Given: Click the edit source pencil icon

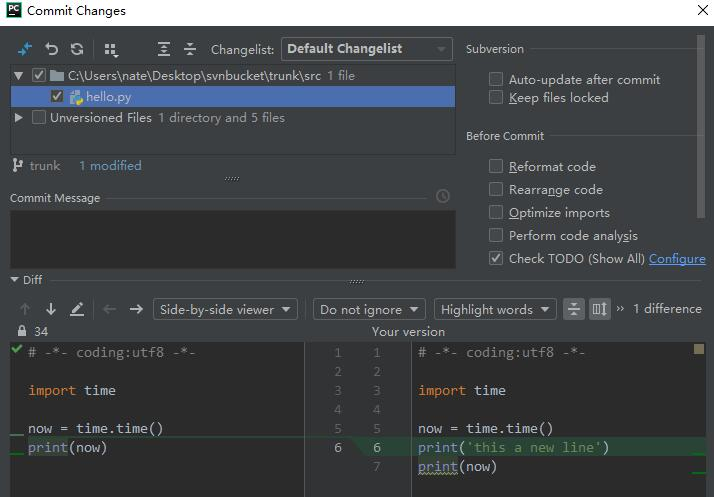Looking at the screenshot, I should tap(77, 309).
